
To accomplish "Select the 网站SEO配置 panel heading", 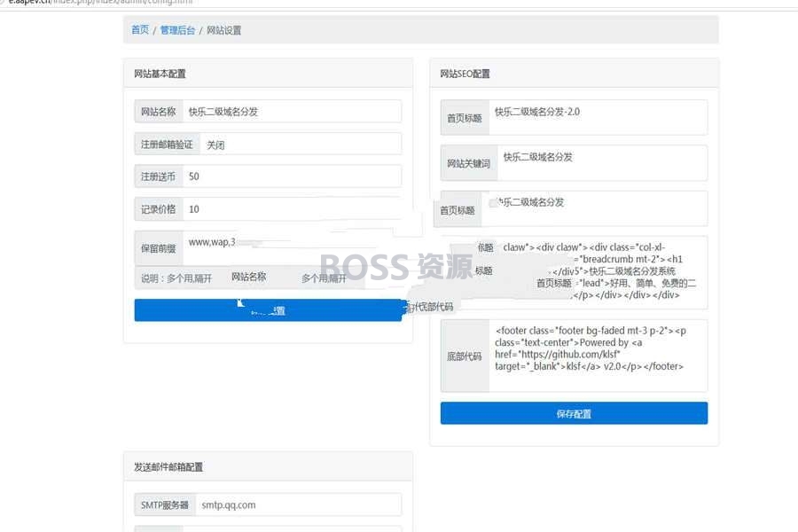I will tap(465, 74).
